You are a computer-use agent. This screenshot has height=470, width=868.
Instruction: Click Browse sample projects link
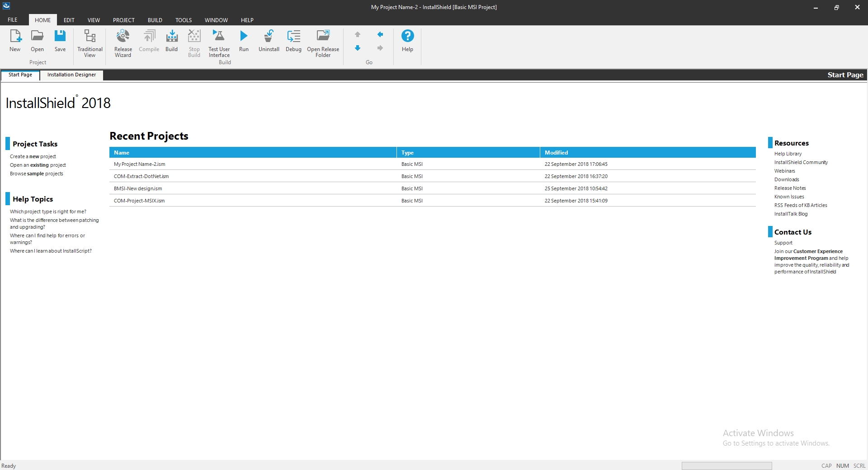pyautogui.click(x=37, y=174)
